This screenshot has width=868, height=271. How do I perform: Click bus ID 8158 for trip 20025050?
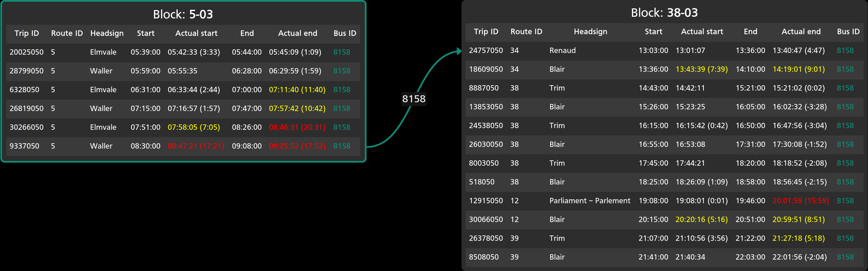(x=341, y=52)
